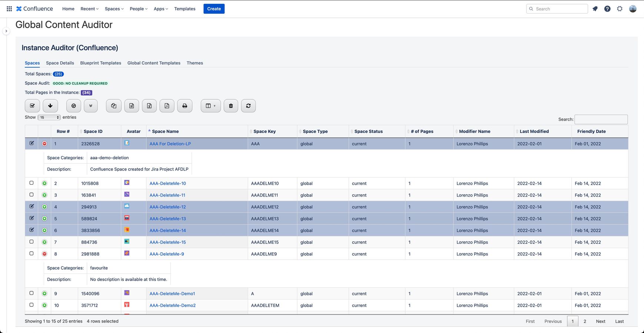Screen dimensions: 644x333
Task: Open the AAA For Deletion-LP space link
Action: click(170, 144)
